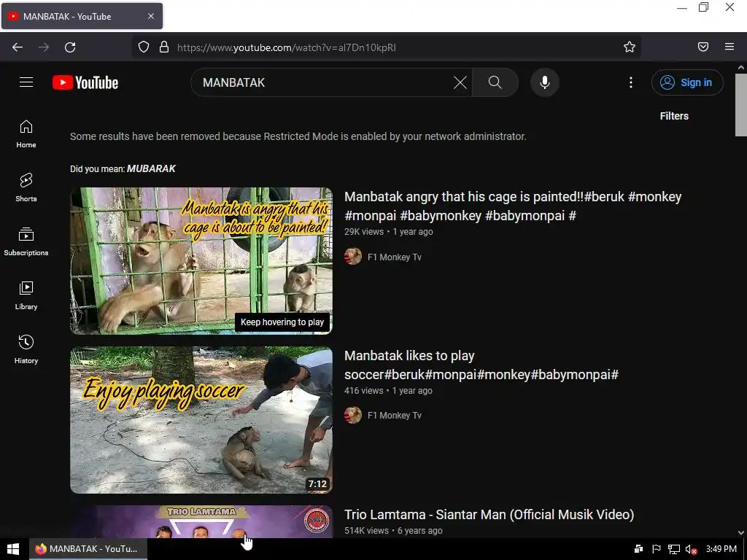This screenshot has height=560, width=747.
Task: Click the YouTube logo
Action: coord(85,82)
